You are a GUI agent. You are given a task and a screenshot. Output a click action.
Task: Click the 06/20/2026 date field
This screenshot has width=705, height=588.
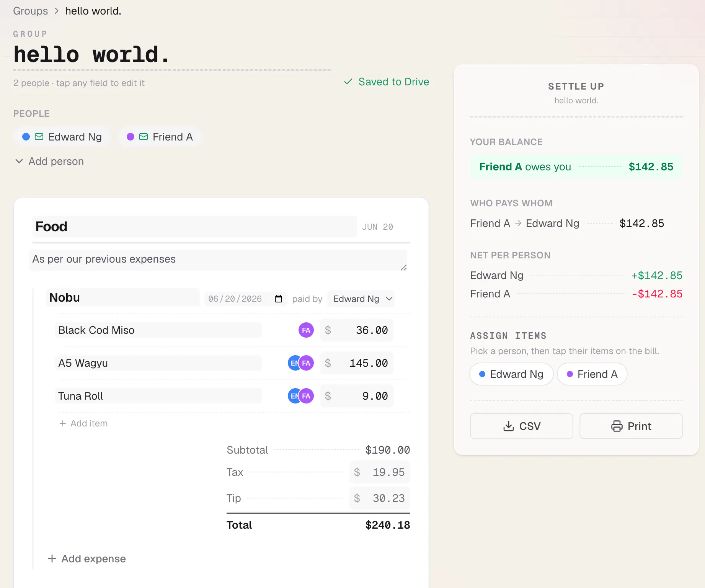tap(246, 299)
